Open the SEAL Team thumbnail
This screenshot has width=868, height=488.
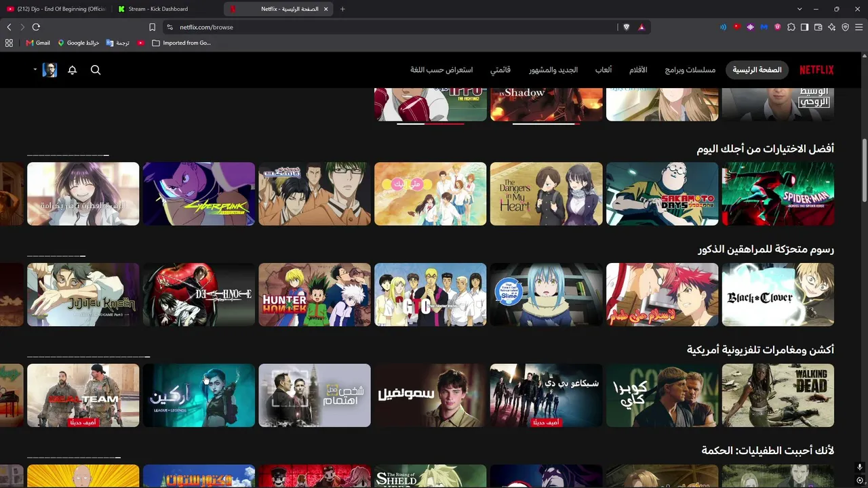click(x=83, y=395)
